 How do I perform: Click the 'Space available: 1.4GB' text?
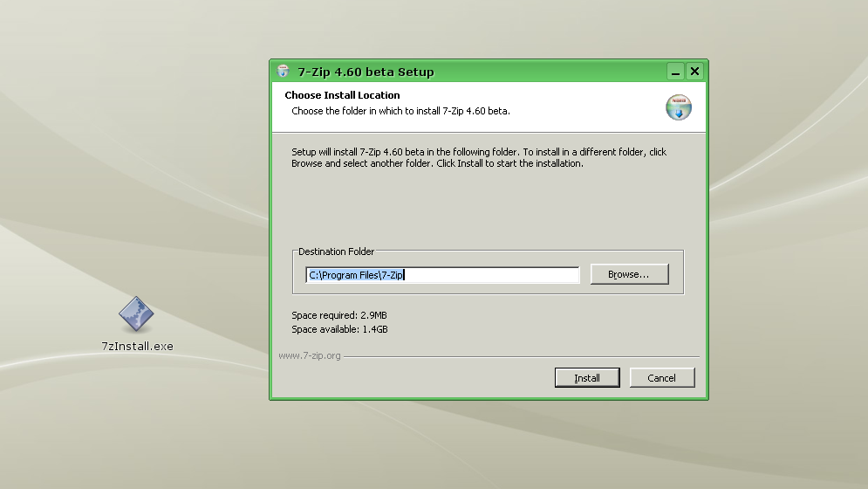339,329
